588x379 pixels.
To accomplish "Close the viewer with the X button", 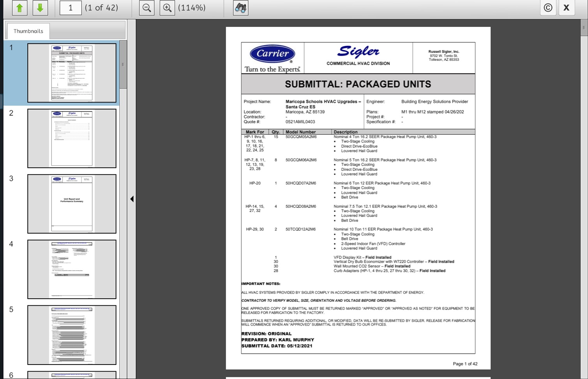I will (x=567, y=8).
